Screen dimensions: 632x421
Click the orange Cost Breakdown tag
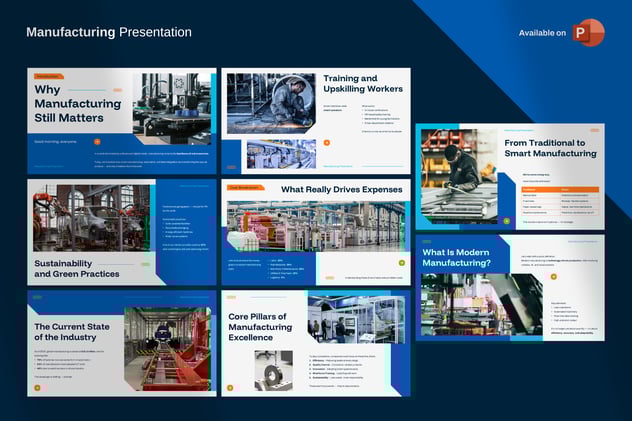pos(244,187)
